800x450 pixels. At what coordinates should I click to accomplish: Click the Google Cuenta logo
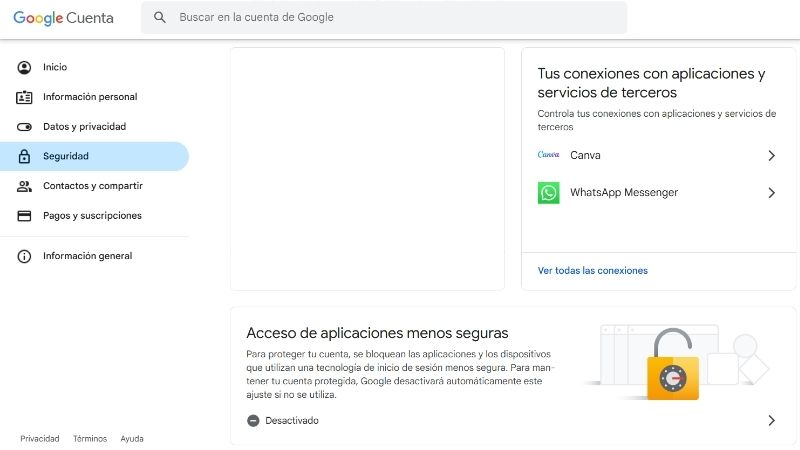63,18
